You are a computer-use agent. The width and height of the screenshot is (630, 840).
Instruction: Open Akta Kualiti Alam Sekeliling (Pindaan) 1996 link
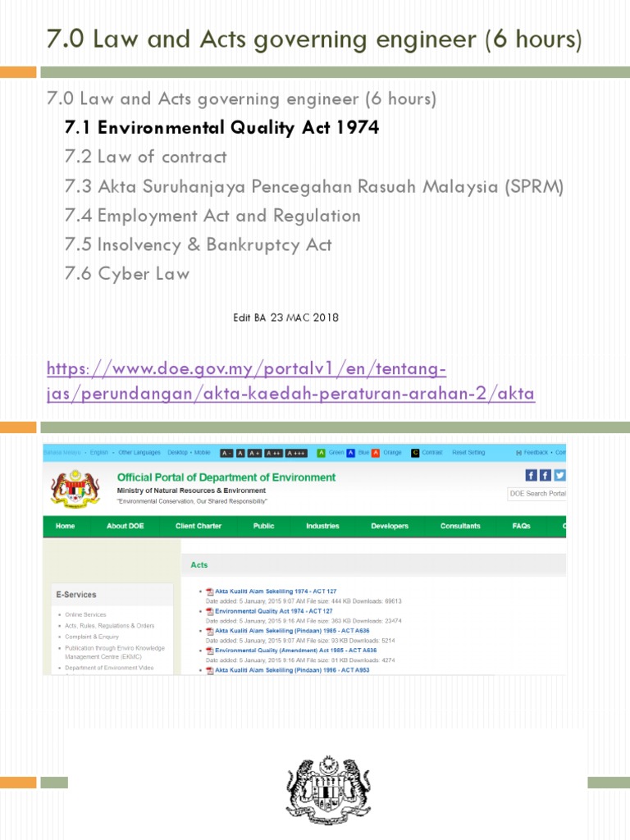coord(292,670)
